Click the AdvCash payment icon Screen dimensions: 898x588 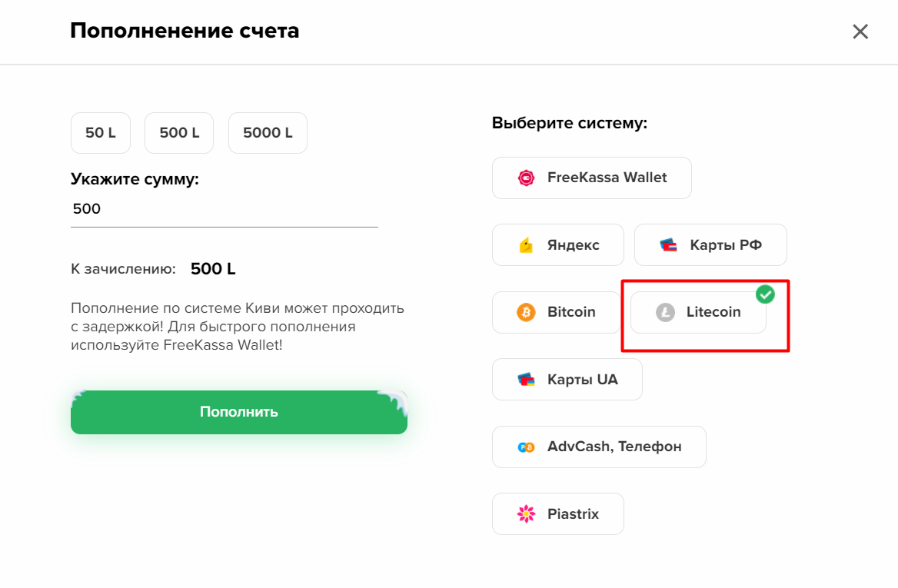pyautogui.click(x=526, y=447)
